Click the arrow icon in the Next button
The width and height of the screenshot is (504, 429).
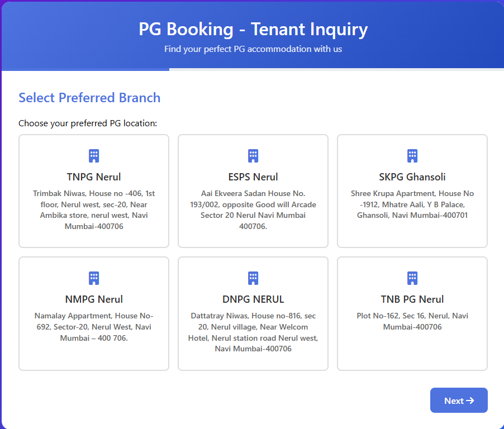click(x=470, y=401)
